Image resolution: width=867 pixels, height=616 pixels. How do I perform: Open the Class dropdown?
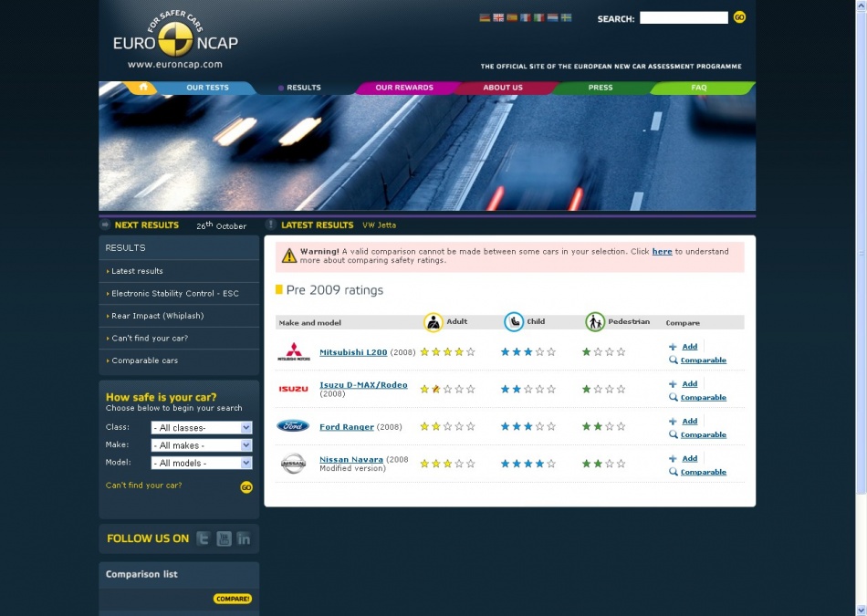tap(202, 427)
